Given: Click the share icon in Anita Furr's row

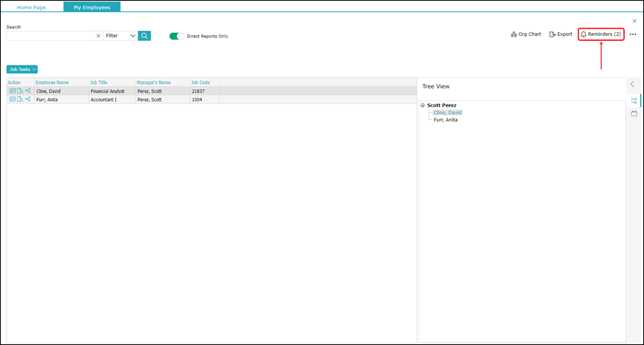Looking at the screenshot, I should tap(28, 100).
